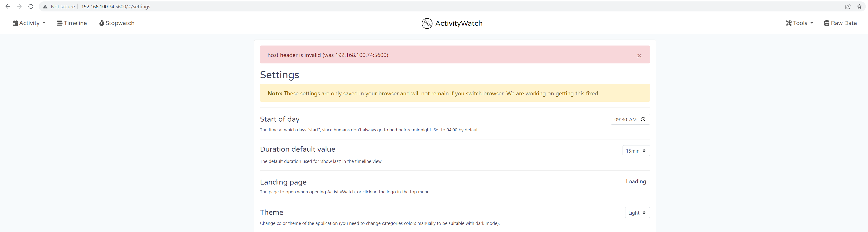Go to the Timeline page
Image resolution: width=868 pixels, height=232 pixels.
(x=72, y=23)
